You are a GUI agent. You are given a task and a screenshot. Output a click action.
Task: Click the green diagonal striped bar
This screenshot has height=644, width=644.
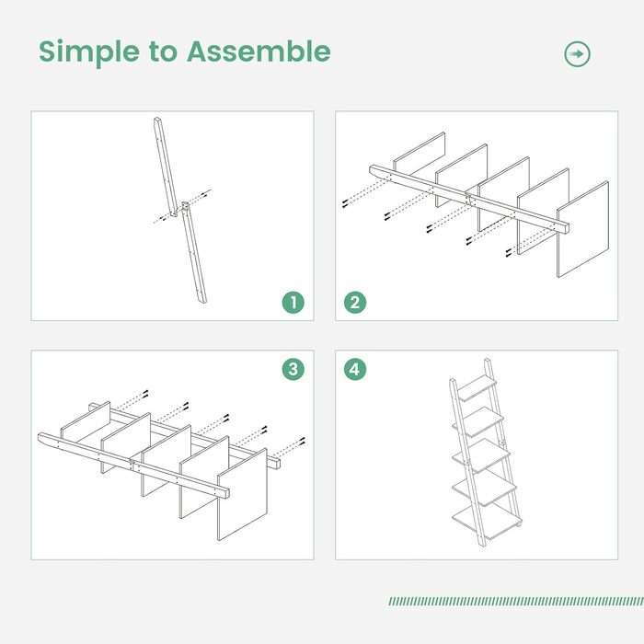515,601
